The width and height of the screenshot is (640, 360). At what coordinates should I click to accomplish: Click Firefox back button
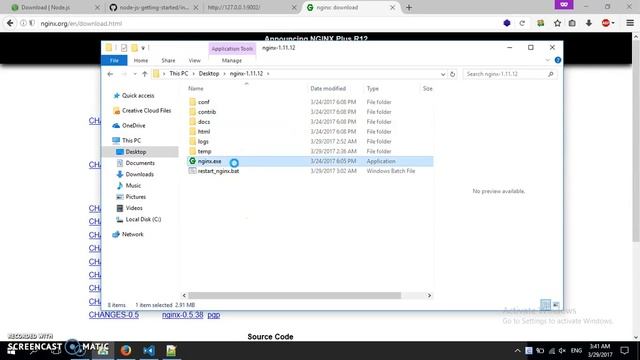pyautogui.click(x=10, y=23)
